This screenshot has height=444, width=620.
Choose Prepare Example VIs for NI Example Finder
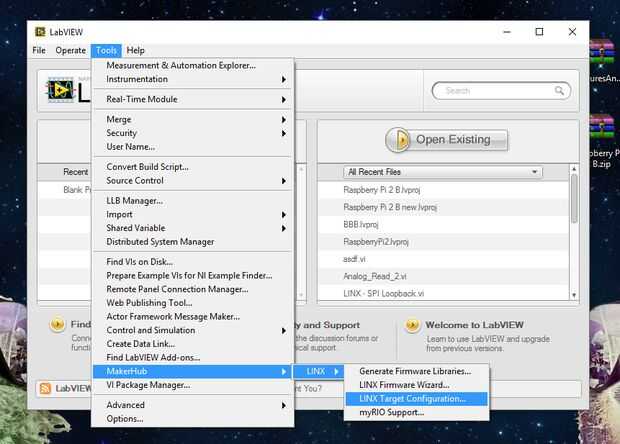pyautogui.click(x=193, y=276)
